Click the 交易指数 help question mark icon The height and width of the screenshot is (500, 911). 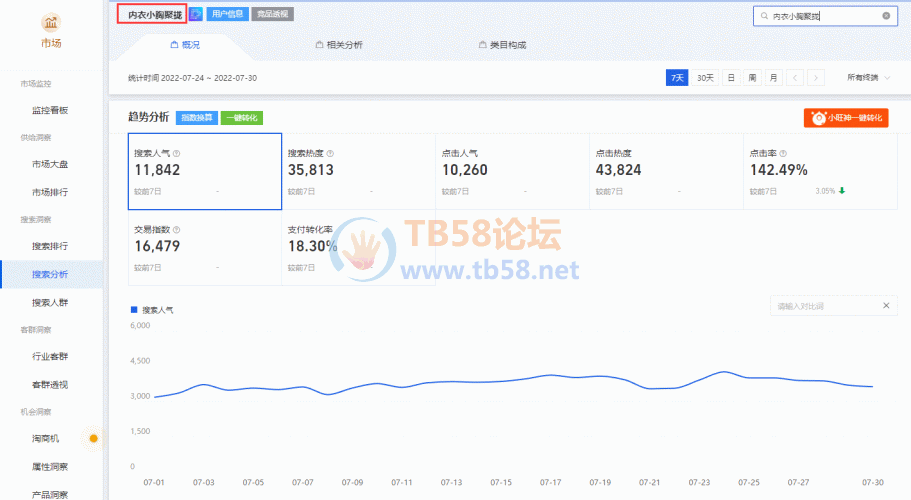[x=177, y=229]
